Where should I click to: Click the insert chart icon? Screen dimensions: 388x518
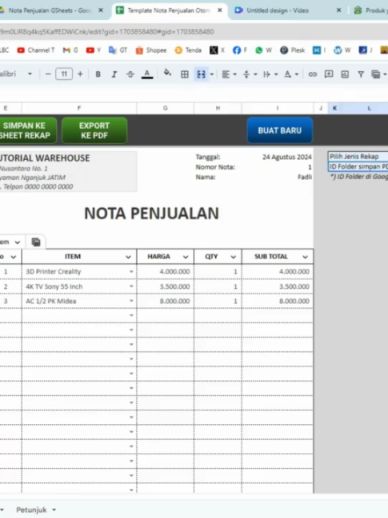345,74
